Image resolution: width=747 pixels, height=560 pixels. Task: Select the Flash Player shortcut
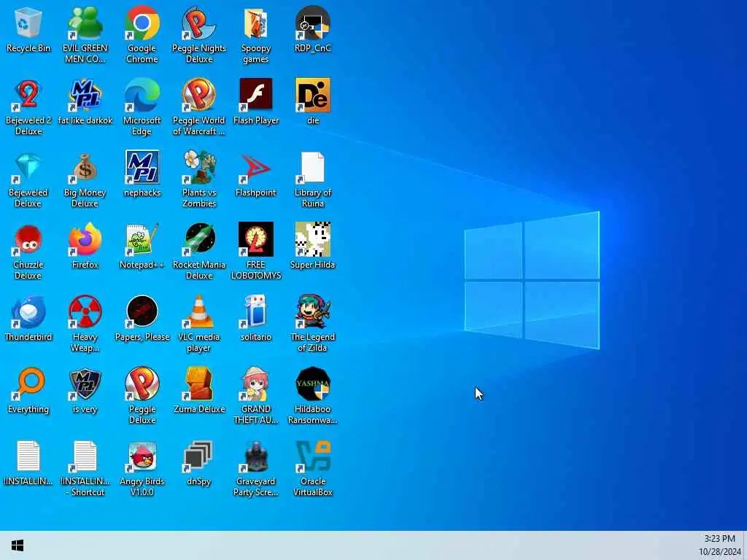point(256,95)
